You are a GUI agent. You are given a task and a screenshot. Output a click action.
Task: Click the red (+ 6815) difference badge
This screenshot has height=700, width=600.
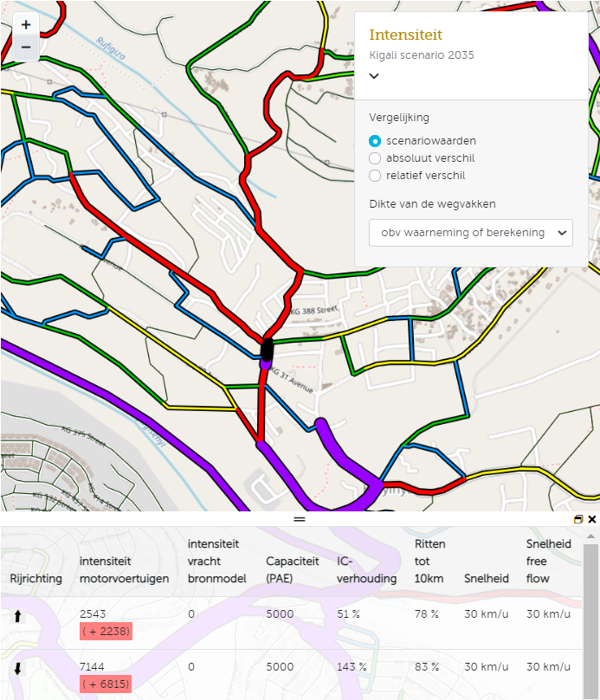click(106, 684)
